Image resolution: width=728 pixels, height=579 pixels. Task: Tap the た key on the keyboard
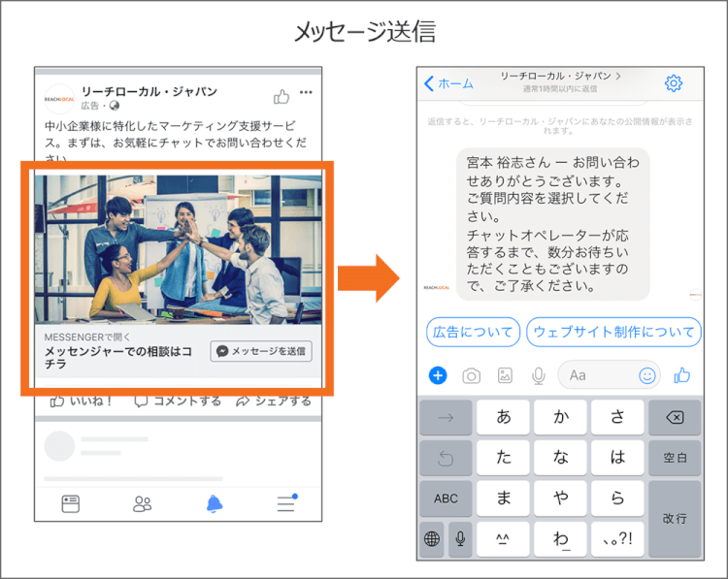[x=503, y=458]
